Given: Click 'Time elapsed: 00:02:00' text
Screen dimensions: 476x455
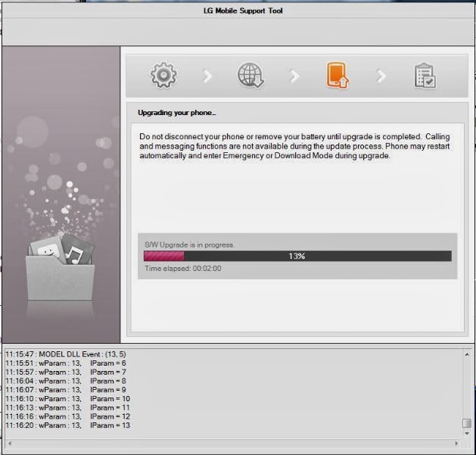Looking at the screenshot, I should 182,269.
